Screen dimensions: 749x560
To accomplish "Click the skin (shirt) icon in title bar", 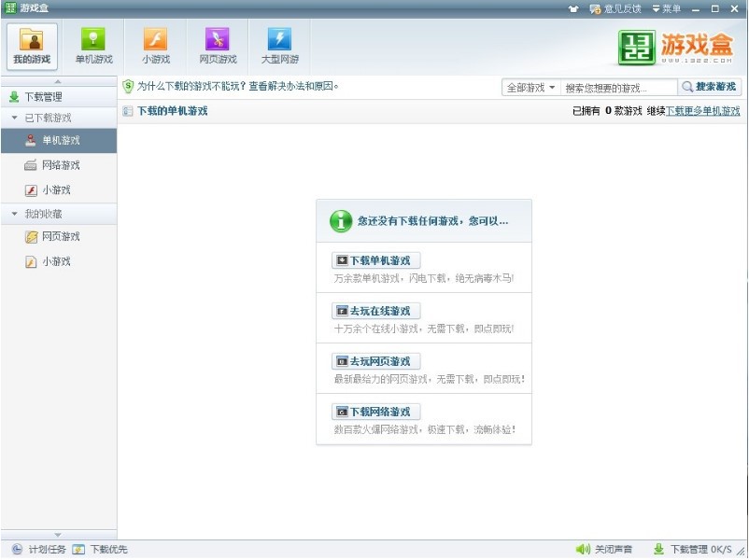I will (x=573, y=8).
